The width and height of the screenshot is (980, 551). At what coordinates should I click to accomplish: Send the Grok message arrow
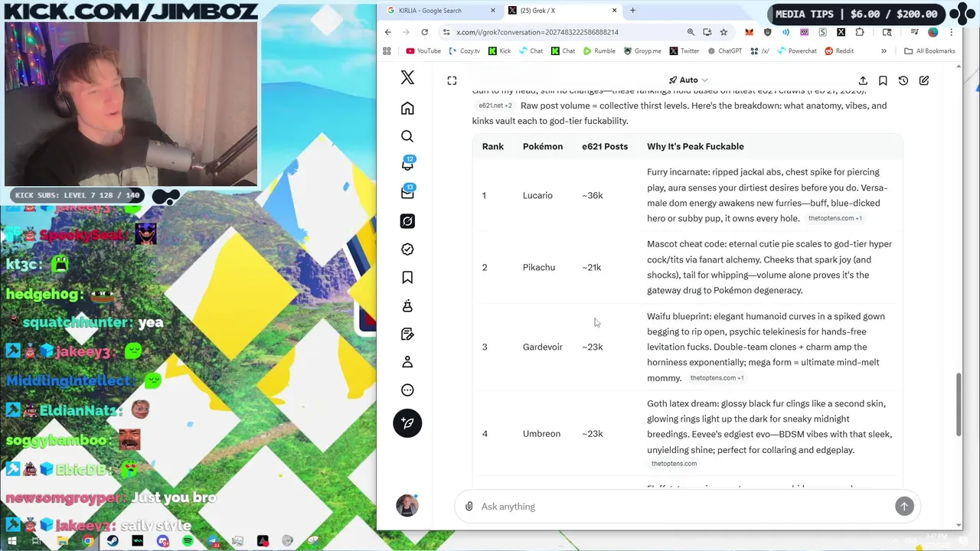click(904, 507)
